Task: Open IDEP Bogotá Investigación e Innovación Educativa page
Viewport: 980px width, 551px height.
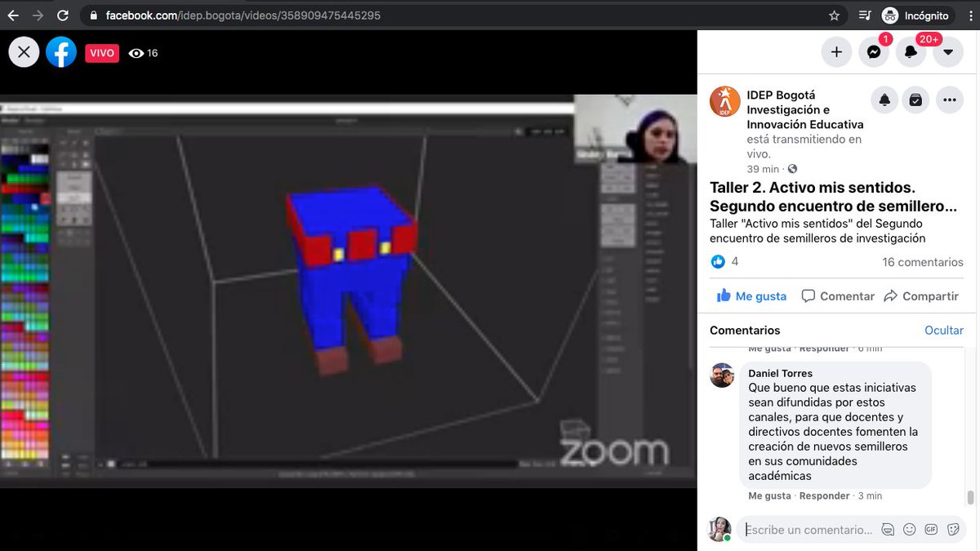Action: pos(804,109)
